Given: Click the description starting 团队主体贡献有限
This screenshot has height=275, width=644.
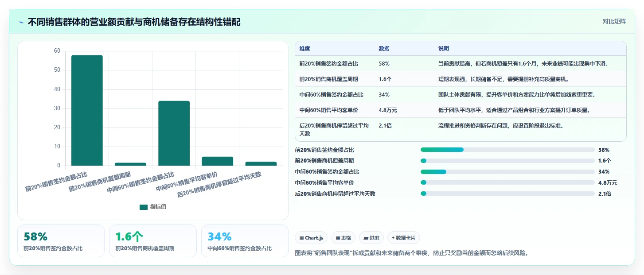Looking at the screenshot, I should point(516,95).
